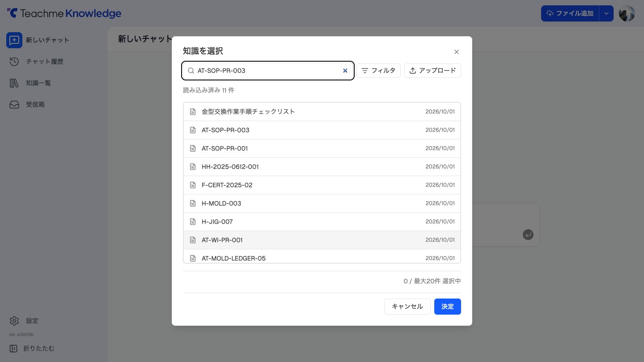
Task: Click the 0 / 最大20件 選択中 counter
Action: coord(432,281)
